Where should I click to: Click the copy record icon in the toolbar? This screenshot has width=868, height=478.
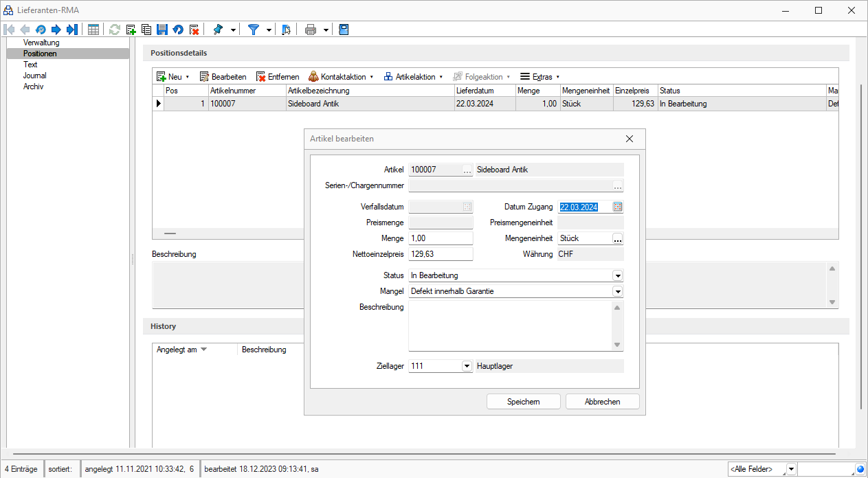coord(146,30)
